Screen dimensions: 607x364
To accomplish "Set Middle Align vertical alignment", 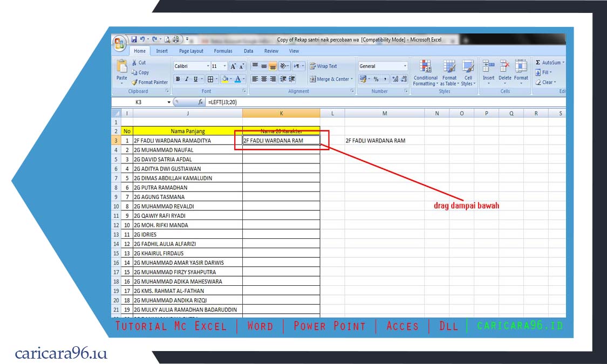I will point(264,66).
